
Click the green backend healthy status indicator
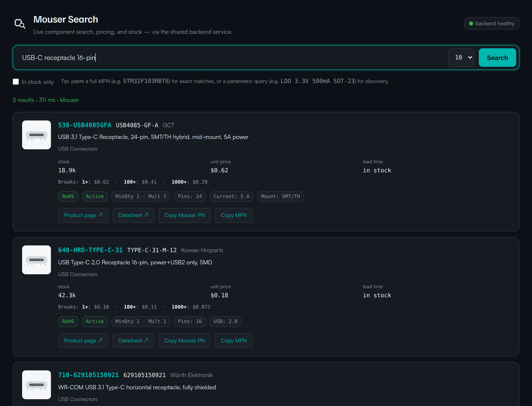[492, 23]
